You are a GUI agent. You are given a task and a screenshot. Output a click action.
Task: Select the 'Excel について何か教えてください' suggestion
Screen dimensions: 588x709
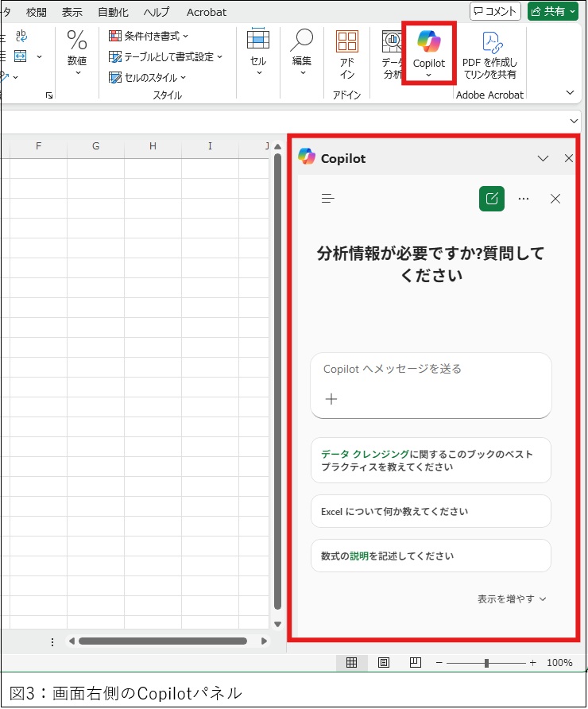(431, 512)
